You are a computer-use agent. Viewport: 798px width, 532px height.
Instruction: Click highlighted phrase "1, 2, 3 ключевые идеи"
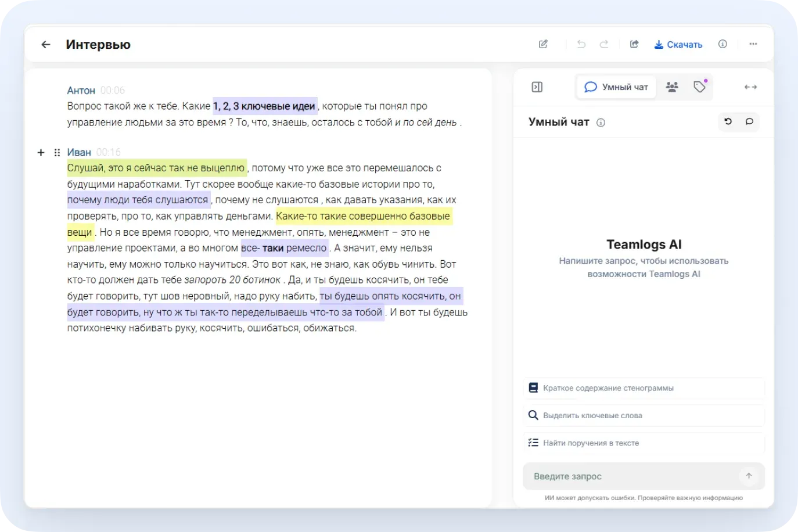click(x=264, y=106)
